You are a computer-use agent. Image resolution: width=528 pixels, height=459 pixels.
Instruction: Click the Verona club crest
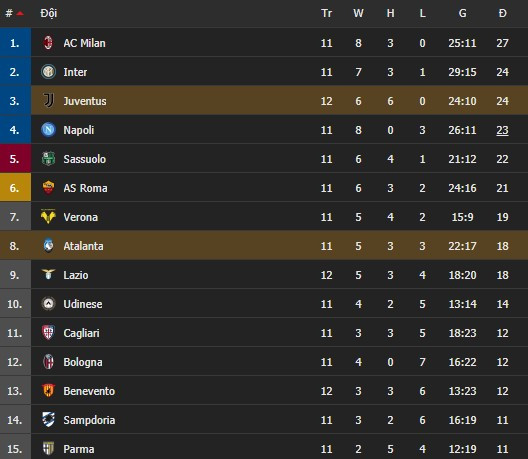pos(48,217)
